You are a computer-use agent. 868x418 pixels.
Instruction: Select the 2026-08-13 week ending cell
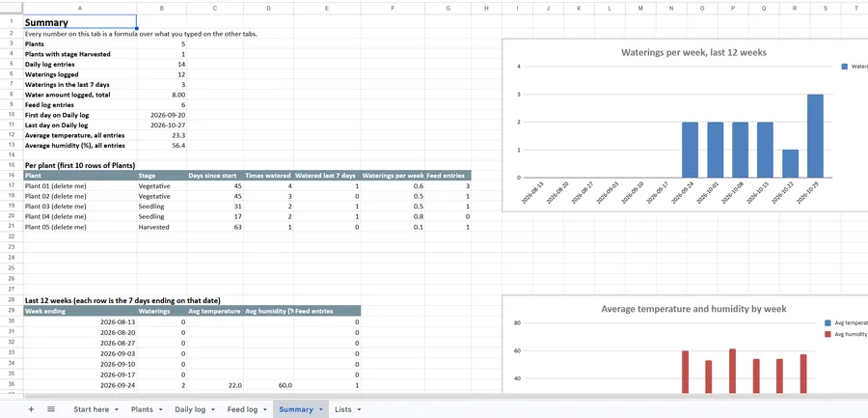[x=80, y=322]
